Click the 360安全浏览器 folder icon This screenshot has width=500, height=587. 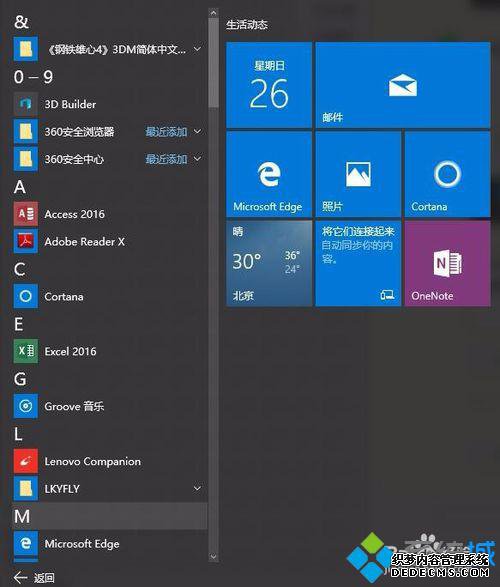click(25, 131)
